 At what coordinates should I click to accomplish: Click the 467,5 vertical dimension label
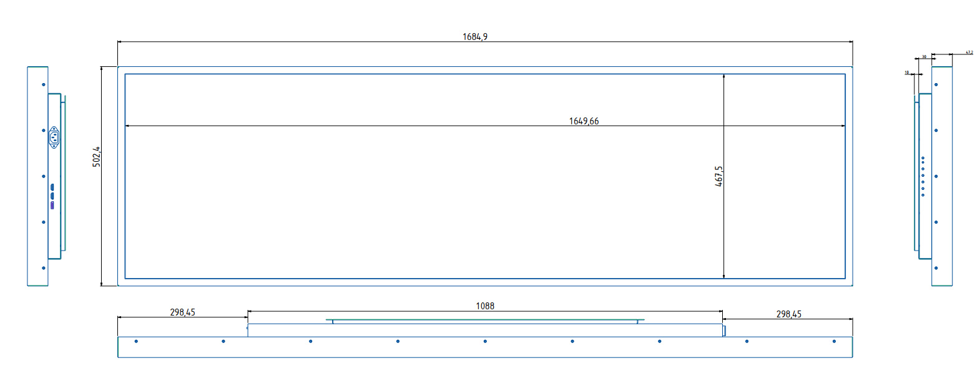pos(718,176)
